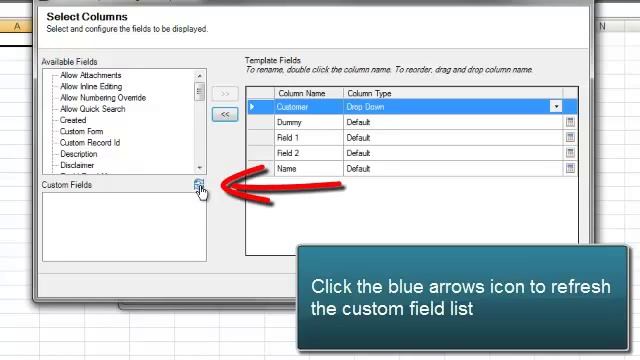
Task: Open column settings icon for Field 1 row
Action: click(x=570, y=137)
